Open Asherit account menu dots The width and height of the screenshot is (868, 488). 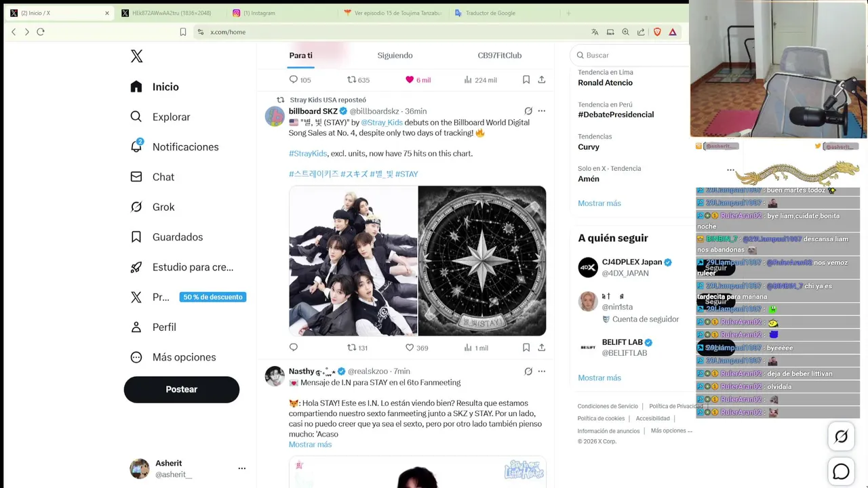click(x=241, y=468)
